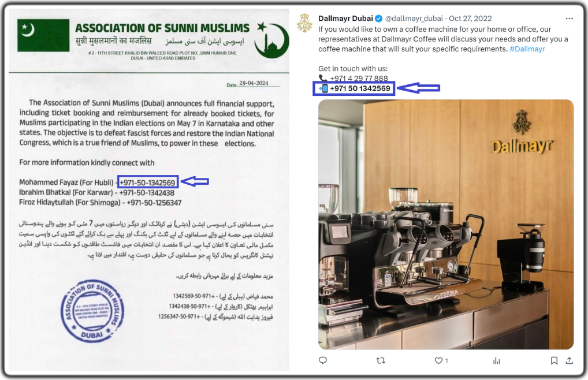Like the tweet with heart icon

pos(438,360)
